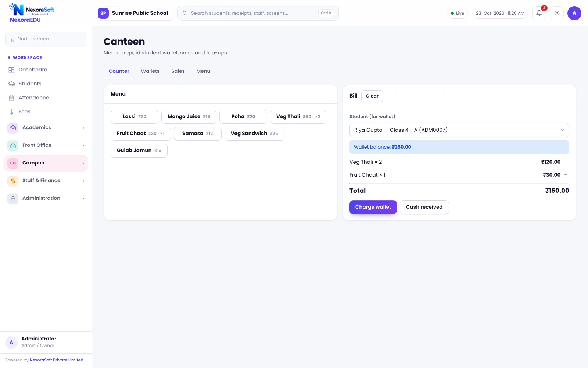Switch to the Wallets tab
This screenshot has width=588, height=368.
pos(150,71)
